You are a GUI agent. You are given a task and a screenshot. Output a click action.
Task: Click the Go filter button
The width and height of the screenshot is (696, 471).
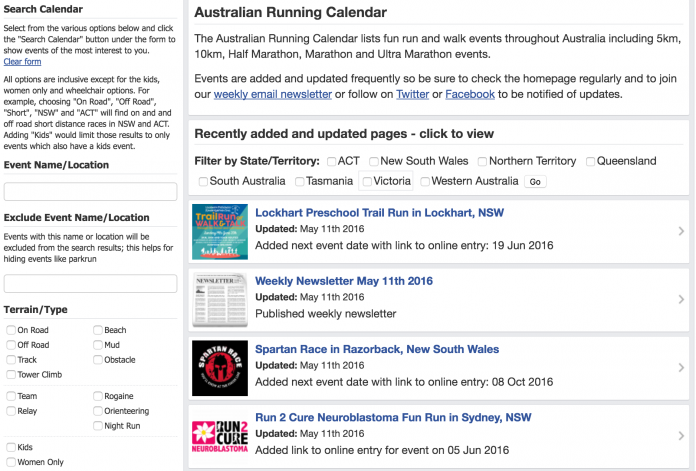(535, 182)
